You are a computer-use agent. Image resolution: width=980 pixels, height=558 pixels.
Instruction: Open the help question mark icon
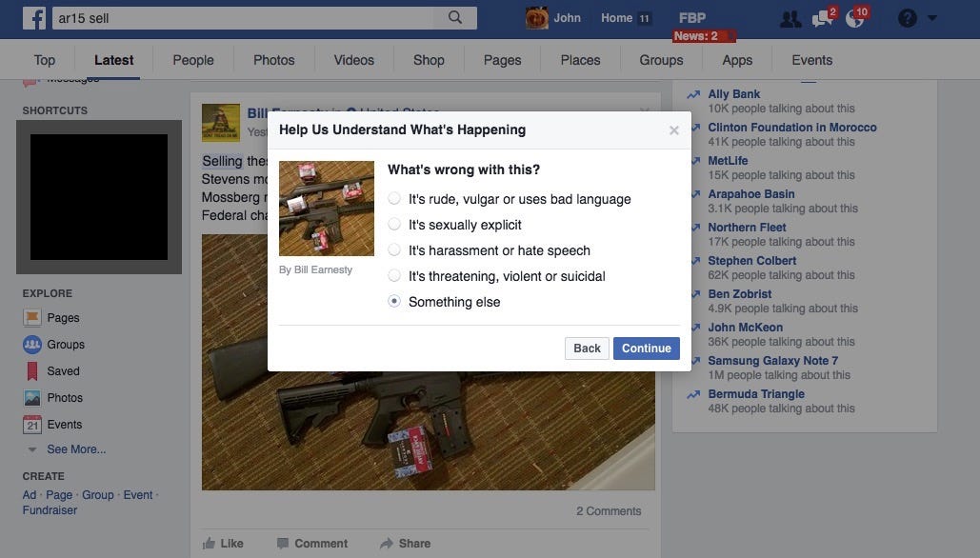click(x=907, y=18)
